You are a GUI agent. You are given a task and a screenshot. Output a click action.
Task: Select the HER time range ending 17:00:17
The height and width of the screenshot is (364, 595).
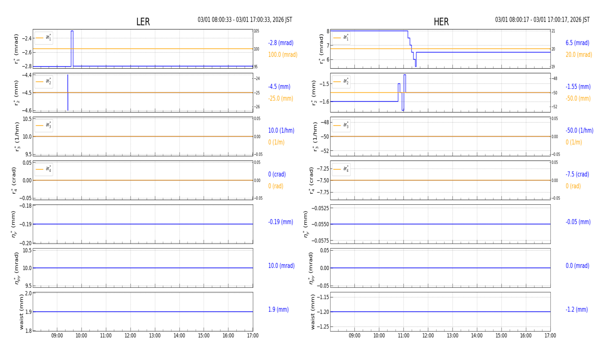click(542, 20)
